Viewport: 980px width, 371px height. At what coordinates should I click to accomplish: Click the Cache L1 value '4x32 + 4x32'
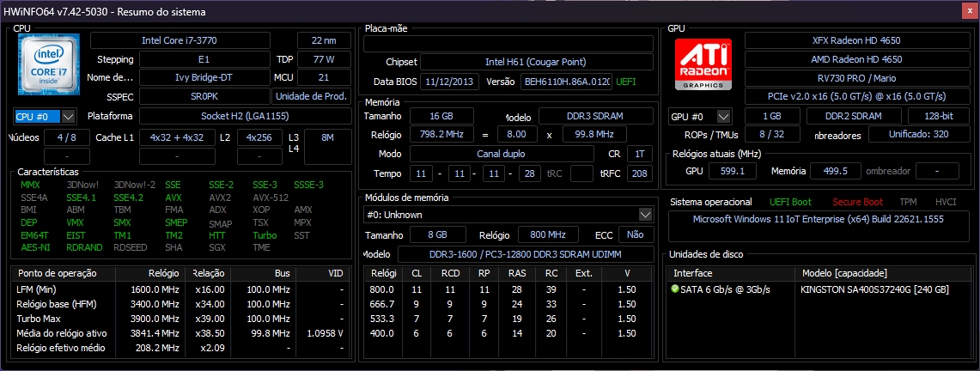click(x=177, y=137)
